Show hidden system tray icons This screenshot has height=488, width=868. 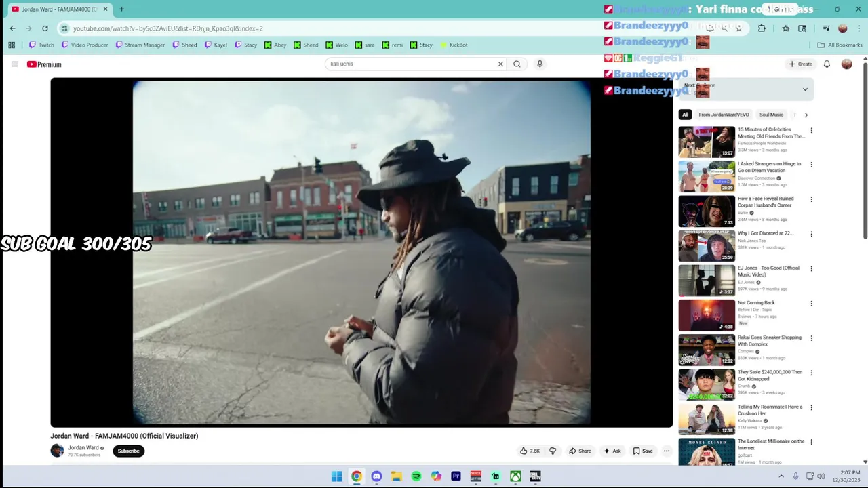(x=781, y=476)
